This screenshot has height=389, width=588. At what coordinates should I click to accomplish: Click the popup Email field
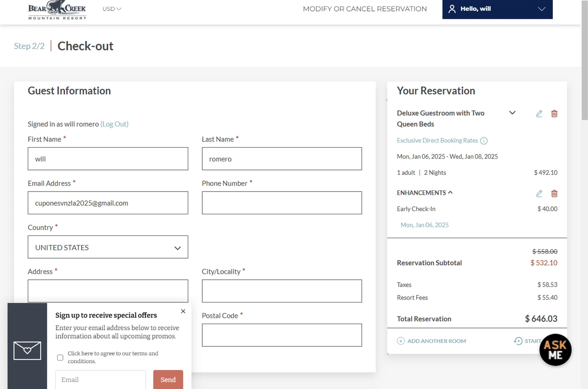click(100, 380)
